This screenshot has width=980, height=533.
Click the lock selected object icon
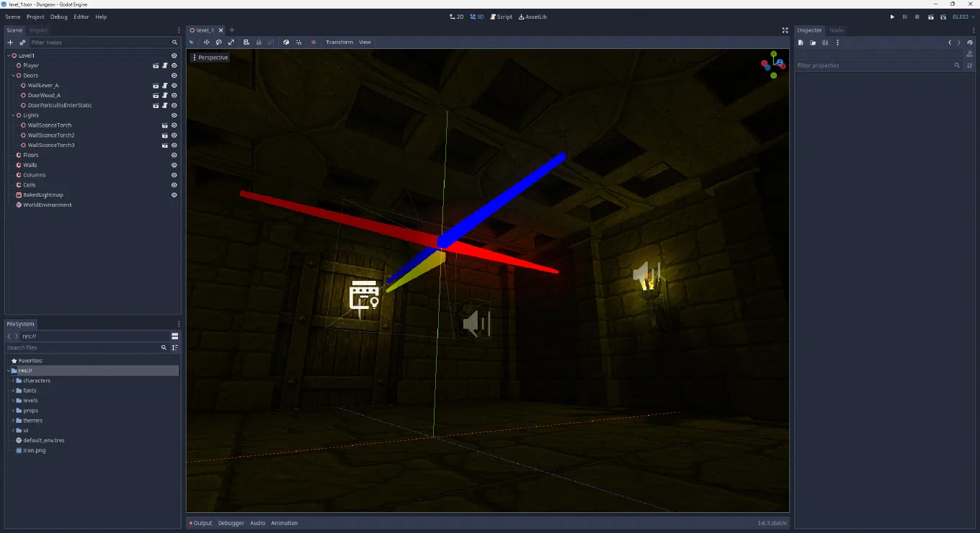(x=259, y=42)
